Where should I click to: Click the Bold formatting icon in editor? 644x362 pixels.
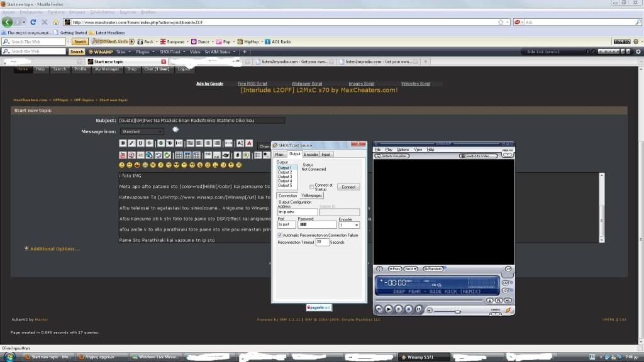(123, 143)
